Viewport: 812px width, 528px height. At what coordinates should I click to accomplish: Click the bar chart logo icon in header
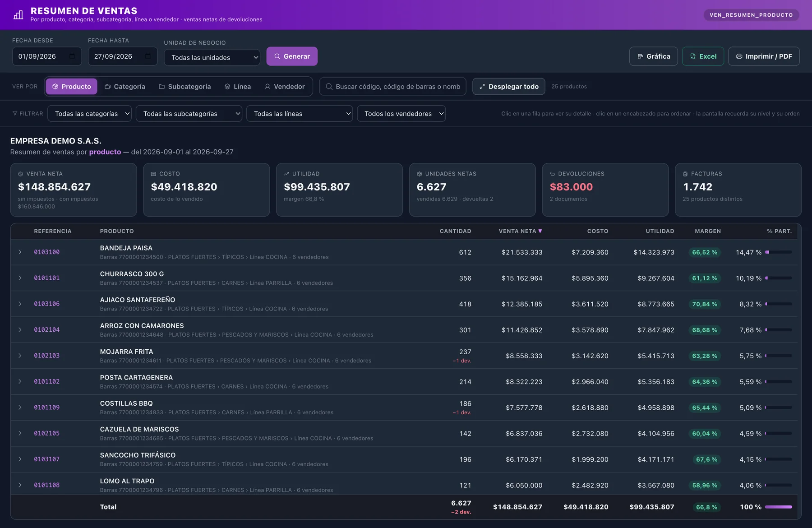18,15
